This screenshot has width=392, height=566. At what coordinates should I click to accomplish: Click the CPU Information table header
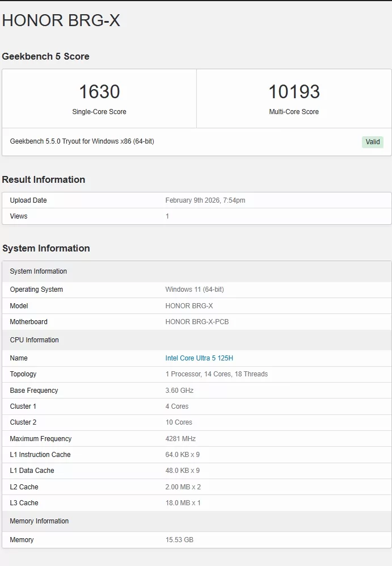point(35,340)
